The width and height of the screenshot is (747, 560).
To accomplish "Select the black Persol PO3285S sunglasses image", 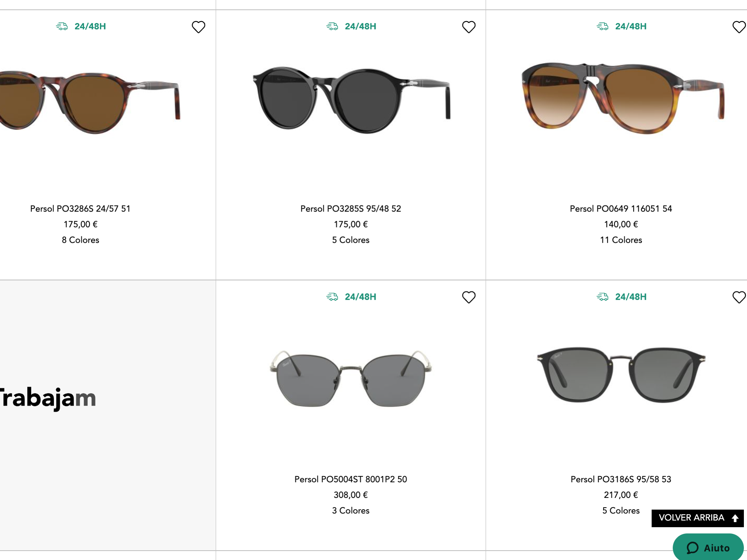I will 351,100.
